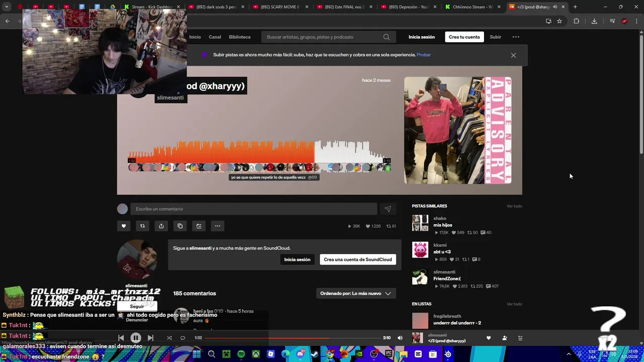Open shako track thumbnail
The width and height of the screenshot is (644, 362).
click(x=420, y=223)
